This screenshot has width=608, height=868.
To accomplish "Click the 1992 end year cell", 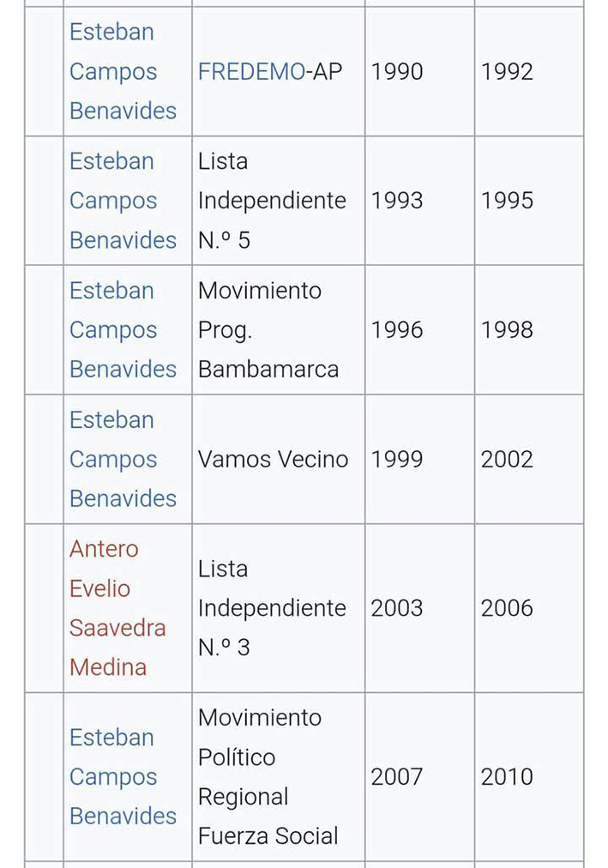I will tap(507, 72).
